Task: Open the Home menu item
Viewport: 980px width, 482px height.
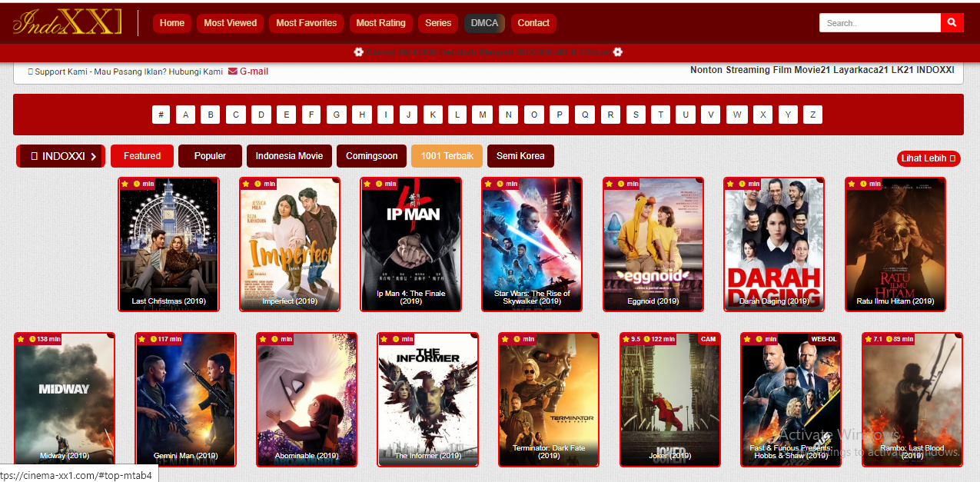Action: [x=171, y=23]
